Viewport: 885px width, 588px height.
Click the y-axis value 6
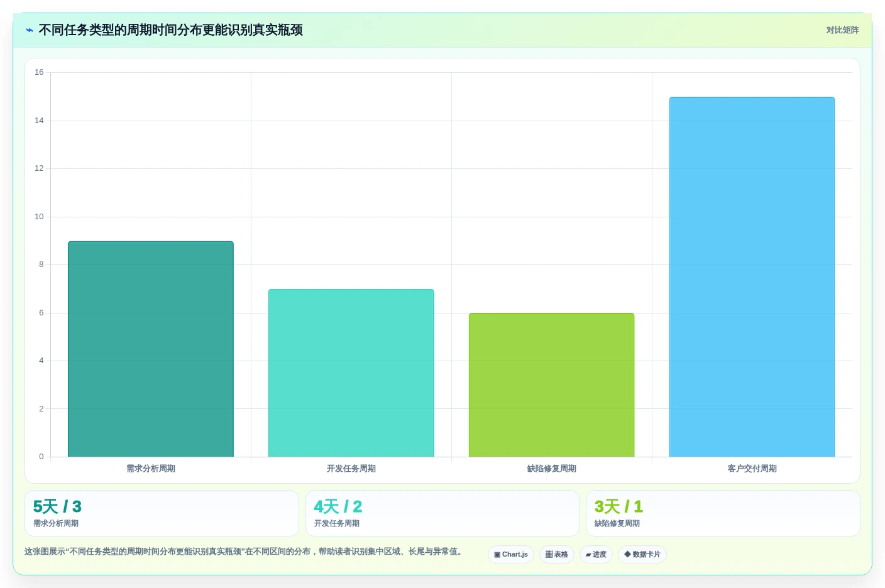(41, 313)
